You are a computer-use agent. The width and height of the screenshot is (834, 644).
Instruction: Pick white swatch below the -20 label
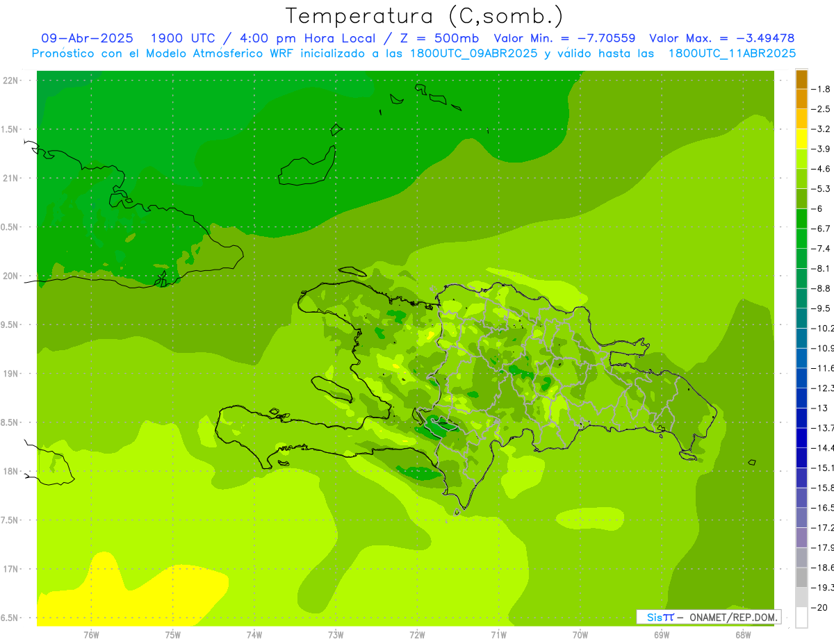click(x=801, y=618)
